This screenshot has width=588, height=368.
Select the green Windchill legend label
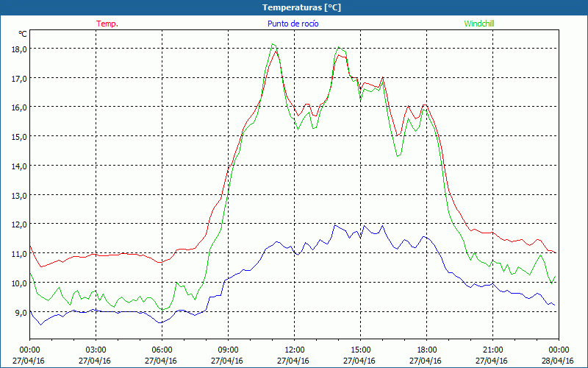click(x=479, y=24)
